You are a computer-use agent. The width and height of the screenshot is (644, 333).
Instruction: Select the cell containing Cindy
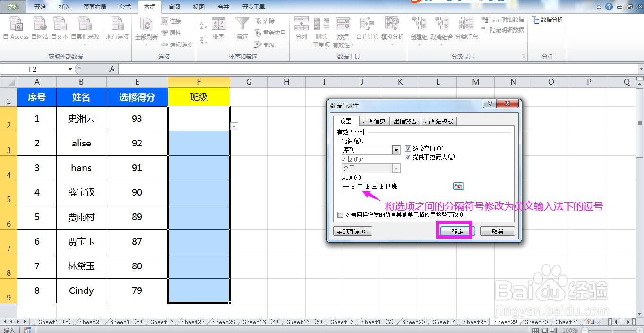pos(81,290)
